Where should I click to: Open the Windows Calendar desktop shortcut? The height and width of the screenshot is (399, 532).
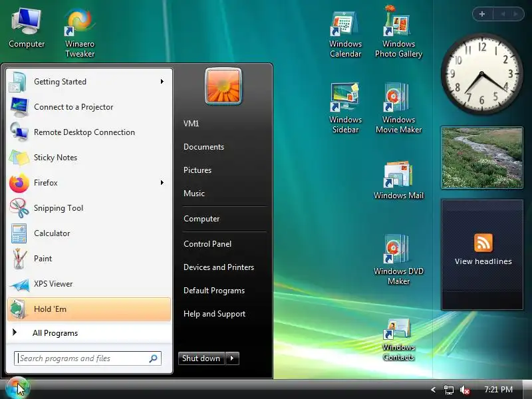coord(345,33)
